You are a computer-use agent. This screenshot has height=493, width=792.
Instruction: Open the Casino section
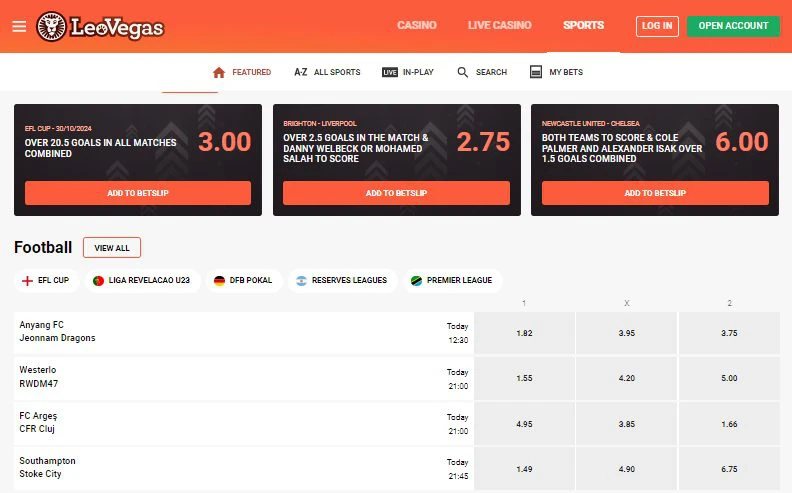pyautogui.click(x=417, y=25)
